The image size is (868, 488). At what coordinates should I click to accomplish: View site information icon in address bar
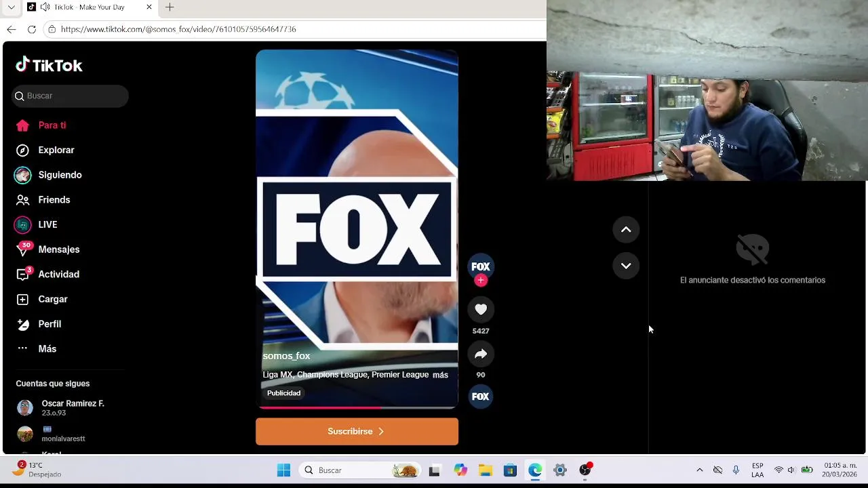[52, 29]
